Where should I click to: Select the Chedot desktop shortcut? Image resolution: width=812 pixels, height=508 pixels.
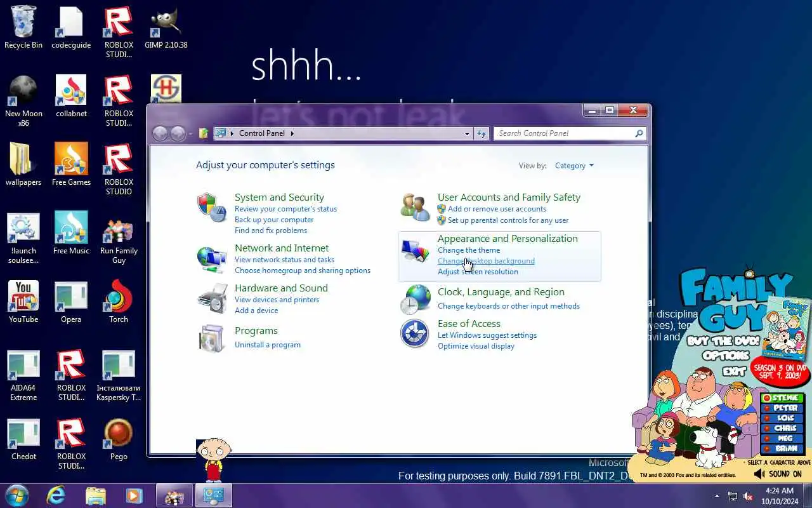coord(23,439)
